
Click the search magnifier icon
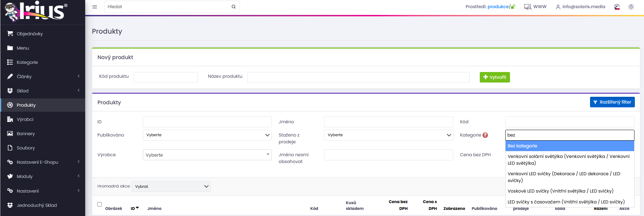[x=233, y=7]
